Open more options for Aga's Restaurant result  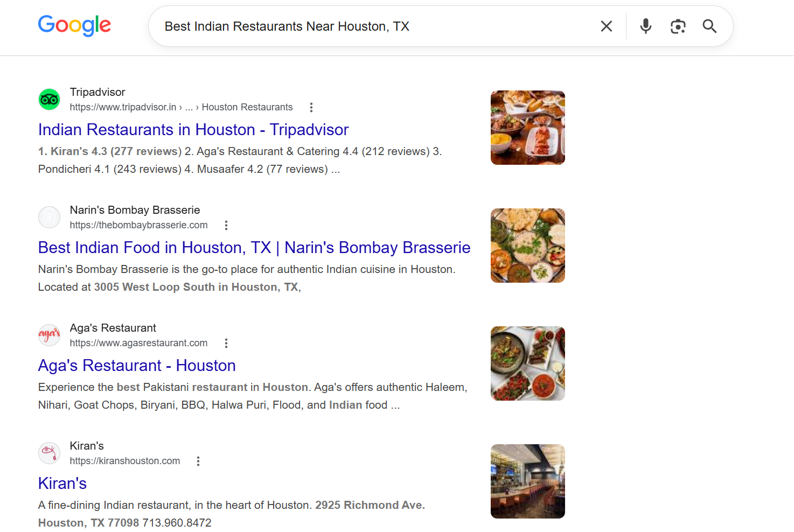tap(226, 343)
